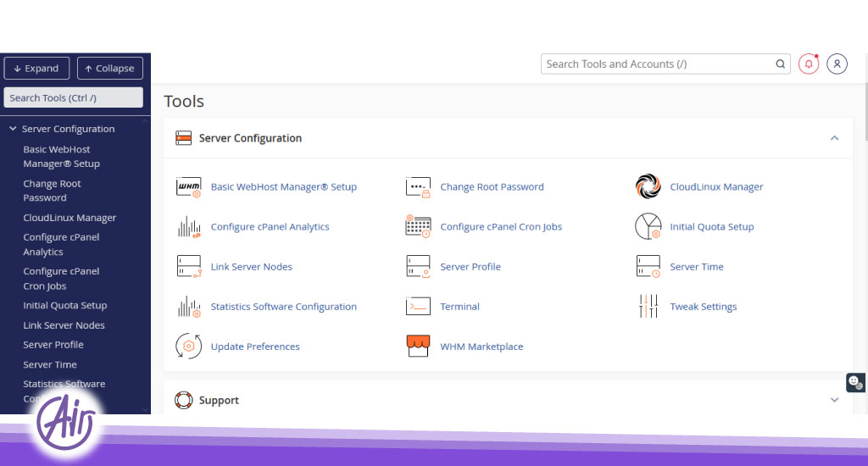Click the Server Configuration section header icon
868x466 pixels.
183,138
